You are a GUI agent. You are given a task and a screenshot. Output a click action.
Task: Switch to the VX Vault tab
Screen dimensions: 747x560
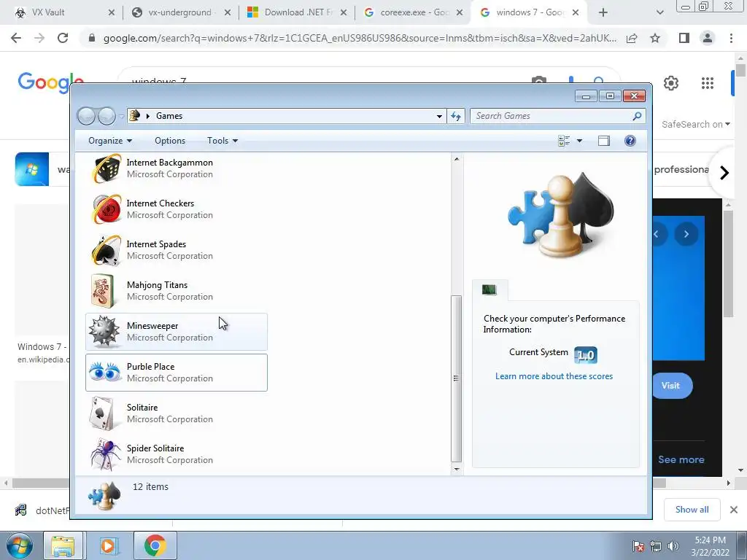(x=64, y=12)
